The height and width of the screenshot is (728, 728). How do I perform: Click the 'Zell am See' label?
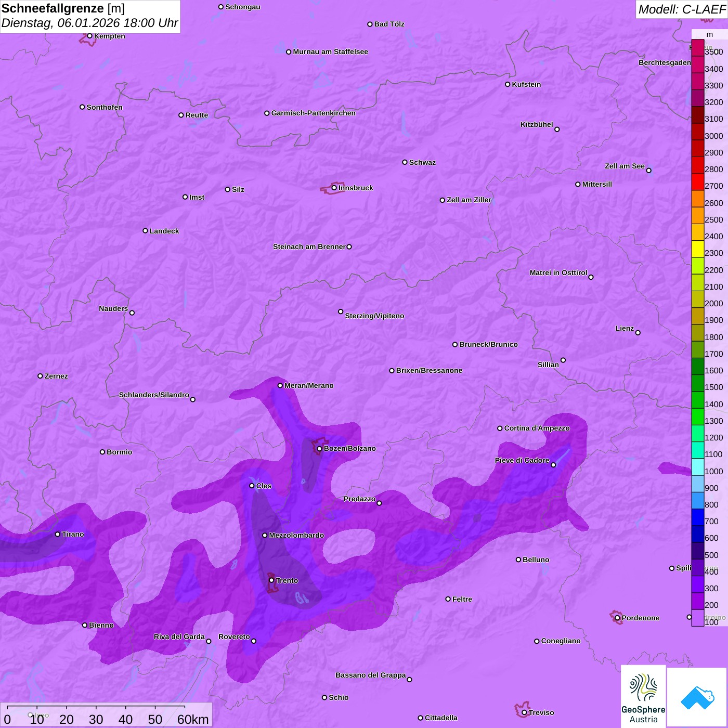625,166
